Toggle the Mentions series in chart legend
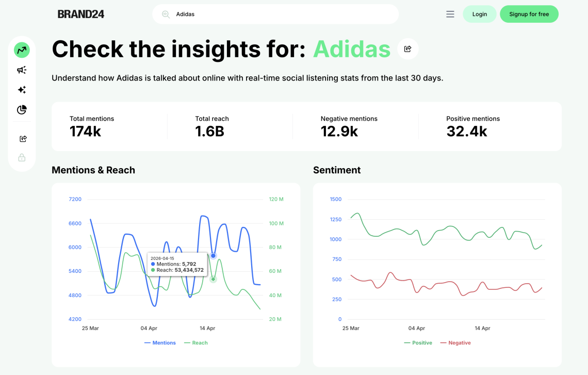The width and height of the screenshot is (588, 375). click(160, 343)
